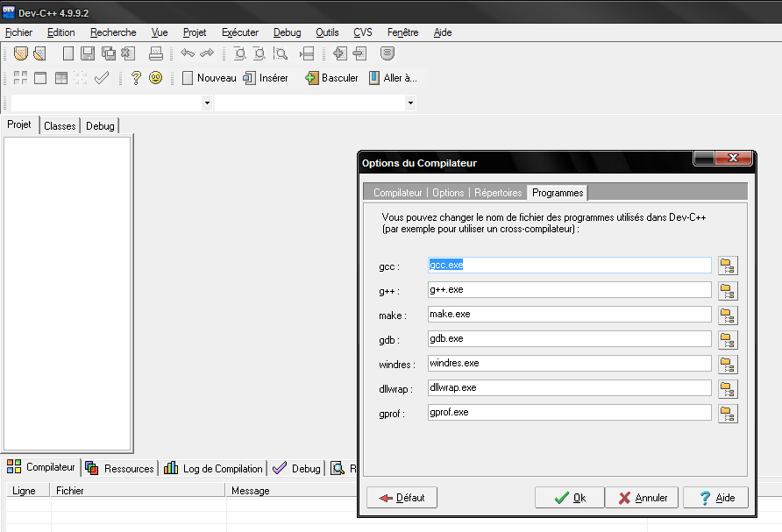This screenshot has height=532, width=782.
Task: Browse for the gcc program file
Action: [729, 266]
